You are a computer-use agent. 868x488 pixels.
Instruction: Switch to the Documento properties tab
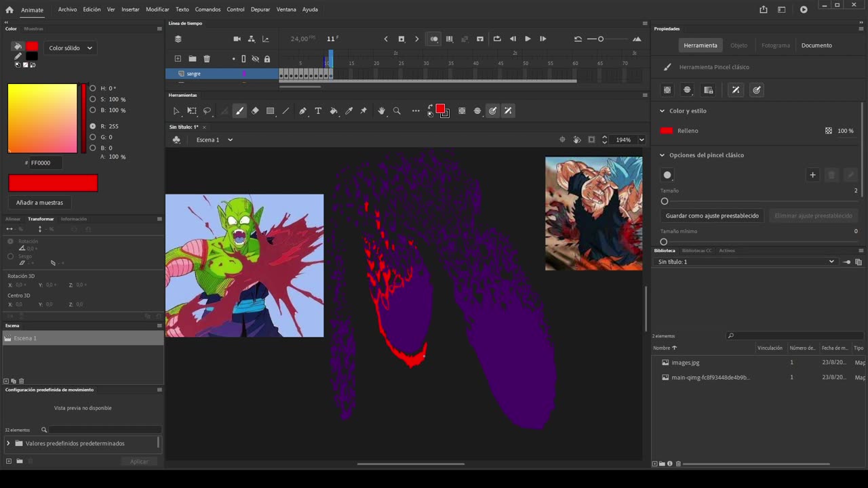click(x=816, y=45)
